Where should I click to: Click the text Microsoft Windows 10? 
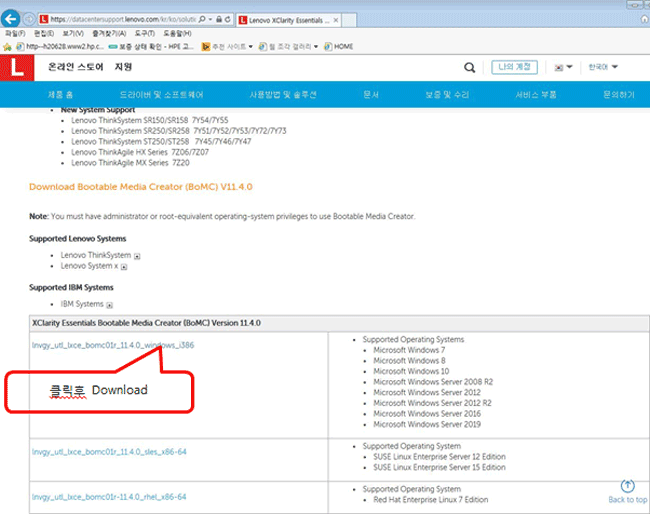pyautogui.click(x=411, y=371)
